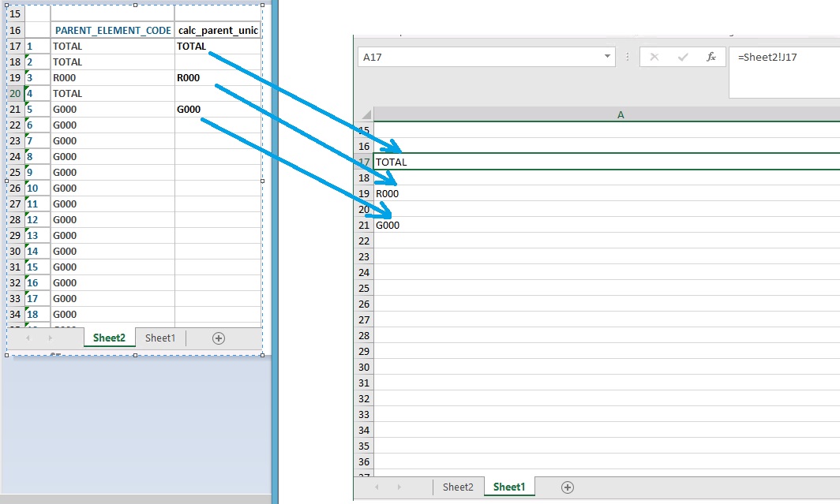Click Select All corner in right worksheet
This screenshot has width=840, height=504.
364,115
